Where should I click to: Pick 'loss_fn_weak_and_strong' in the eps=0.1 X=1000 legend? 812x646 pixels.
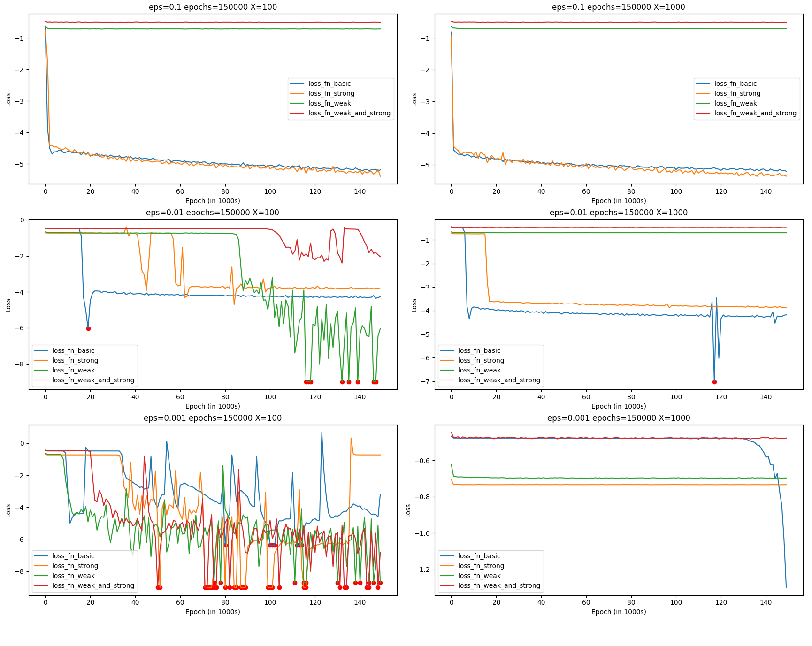point(756,113)
